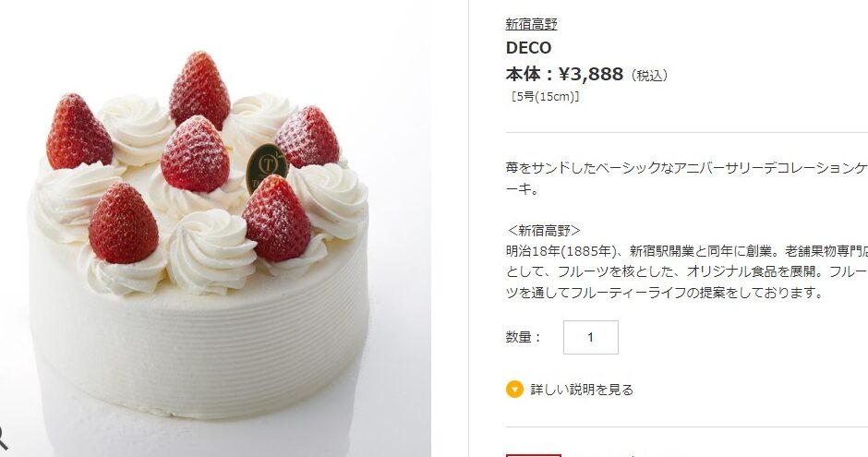The height and width of the screenshot is (457, 868).
Task: Click the 数量 quantity input field
Action: click(591, 337)
